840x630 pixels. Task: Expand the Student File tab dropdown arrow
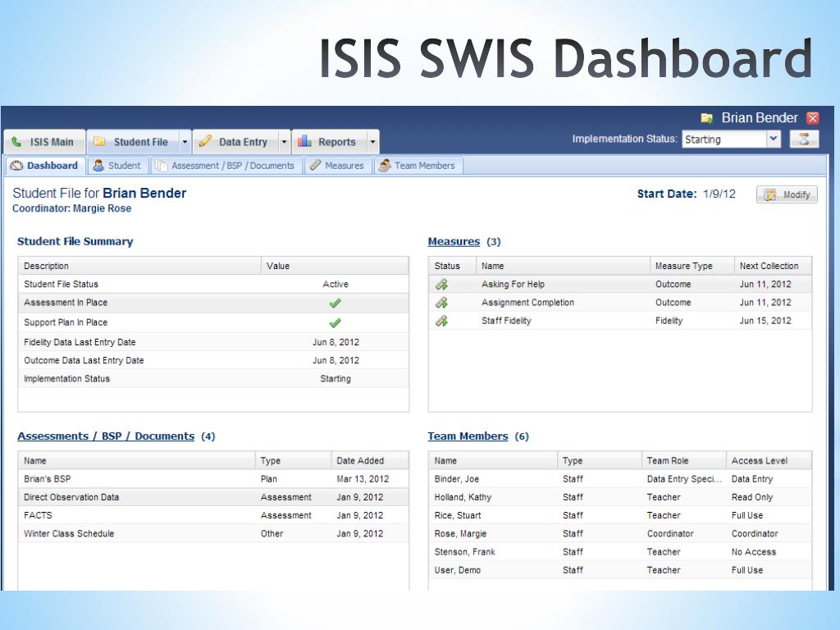click(185, 143)
